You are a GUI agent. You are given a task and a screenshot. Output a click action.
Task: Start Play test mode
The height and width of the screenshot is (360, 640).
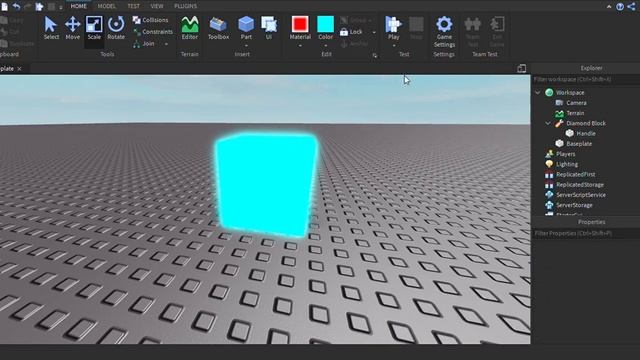393,28
